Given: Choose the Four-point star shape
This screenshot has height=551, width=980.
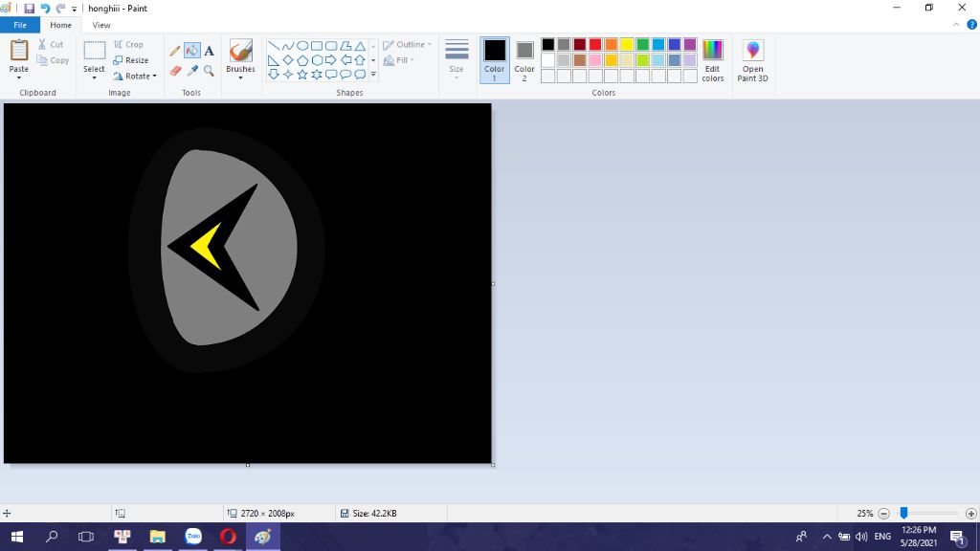Looking at the screenshot, I should 287,75.
